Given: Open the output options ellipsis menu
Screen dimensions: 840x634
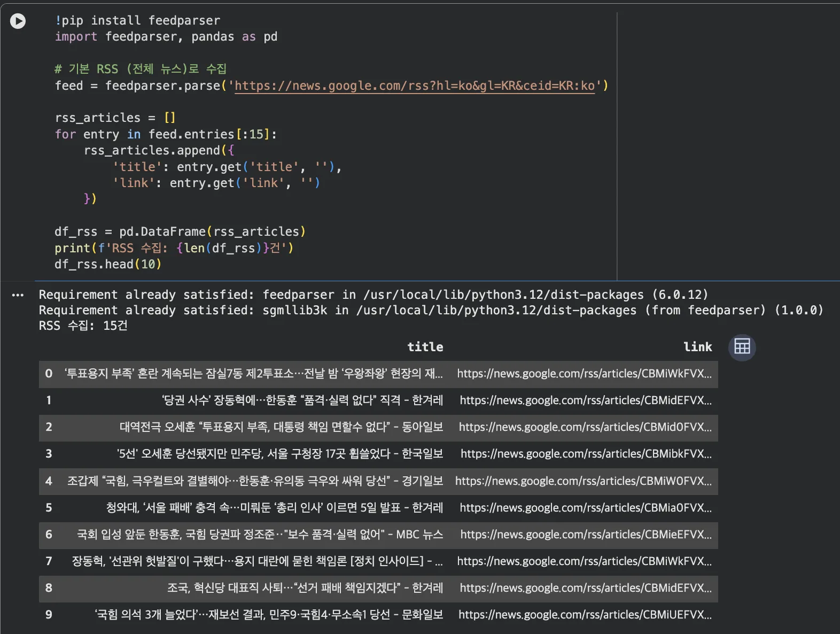Looking at the screenshot, I should [x=18, y=295].
